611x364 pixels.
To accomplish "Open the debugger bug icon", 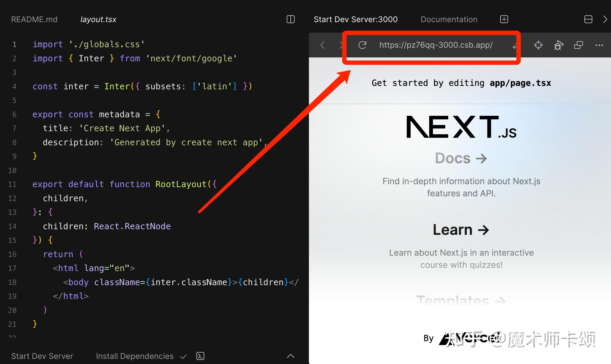I will 558,45.
